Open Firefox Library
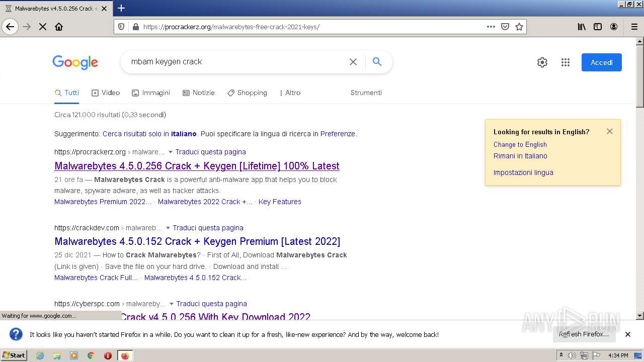This screenshot has height=362, width=644. (x=582, y=27)
